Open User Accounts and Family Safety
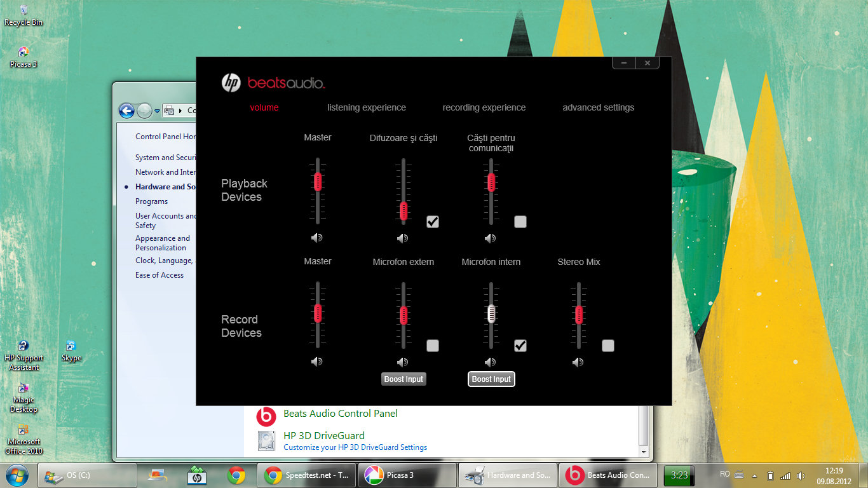This screenshot has width=868, height=488. pyautogui.click(x=165, y=220)
